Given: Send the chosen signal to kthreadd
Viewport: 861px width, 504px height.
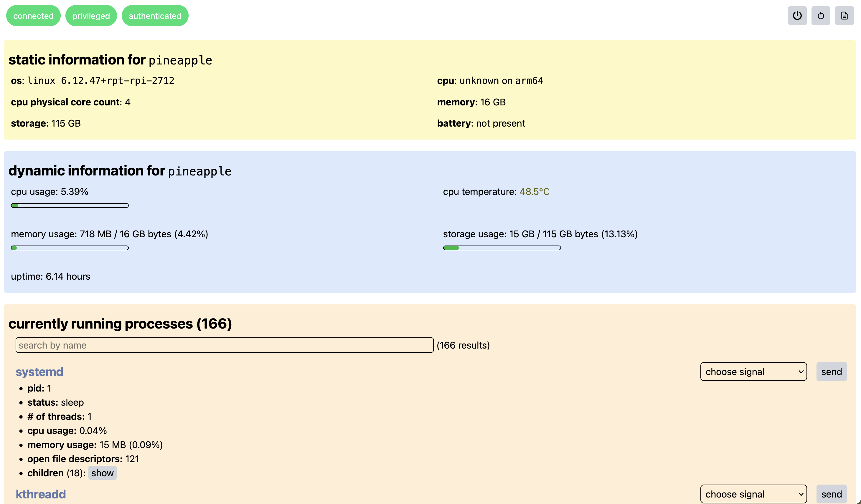Looking at the screenshot, I should click(831, 494).
